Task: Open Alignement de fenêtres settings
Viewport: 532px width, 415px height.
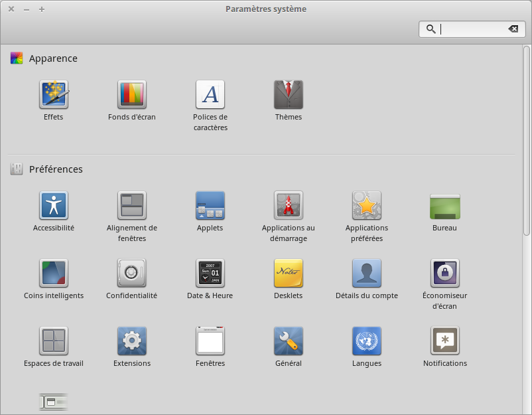Action: point(132,206)
